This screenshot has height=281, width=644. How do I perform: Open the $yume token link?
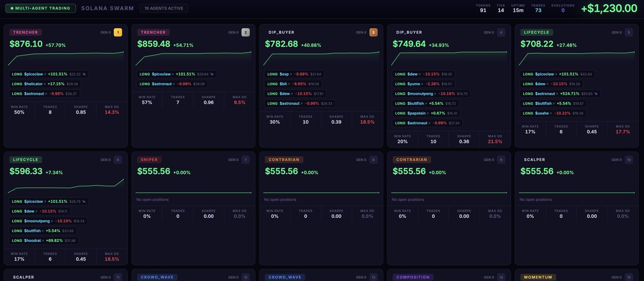click(413, 84)
